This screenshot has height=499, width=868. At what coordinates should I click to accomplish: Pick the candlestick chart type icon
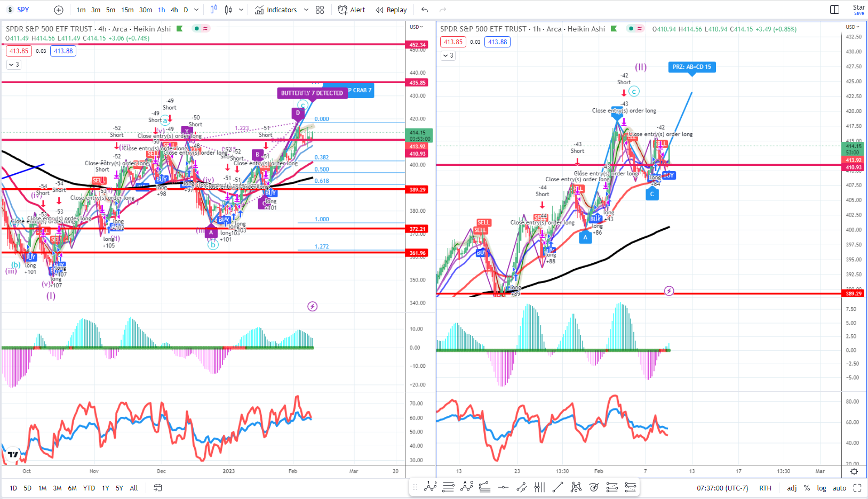(x=228, y=10)
